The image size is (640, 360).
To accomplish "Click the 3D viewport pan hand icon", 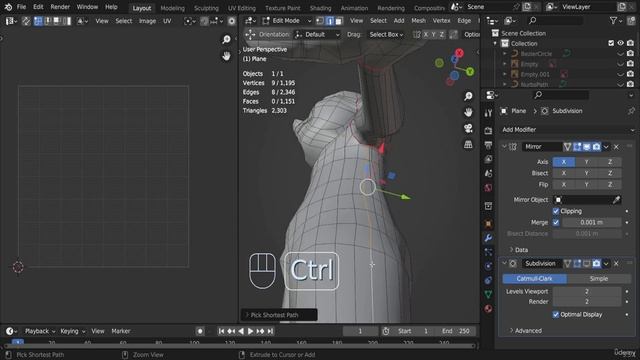I will (468, 112).
